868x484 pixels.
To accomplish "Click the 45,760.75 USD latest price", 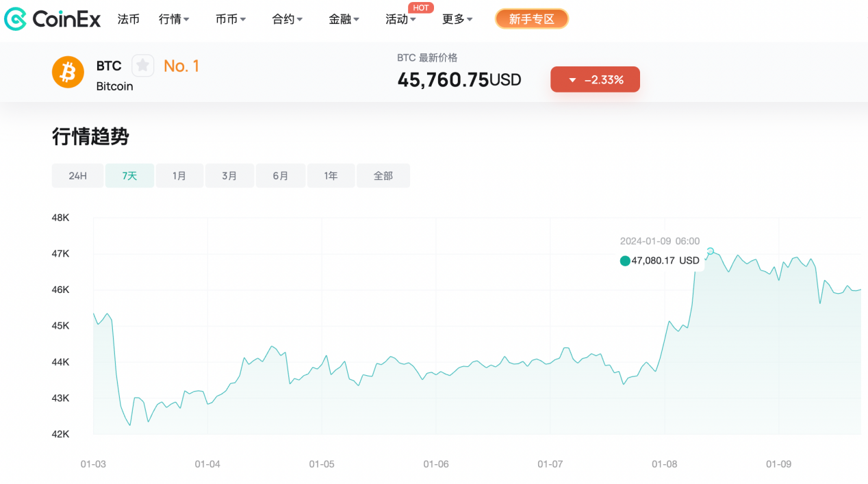I will pos(459,80).
